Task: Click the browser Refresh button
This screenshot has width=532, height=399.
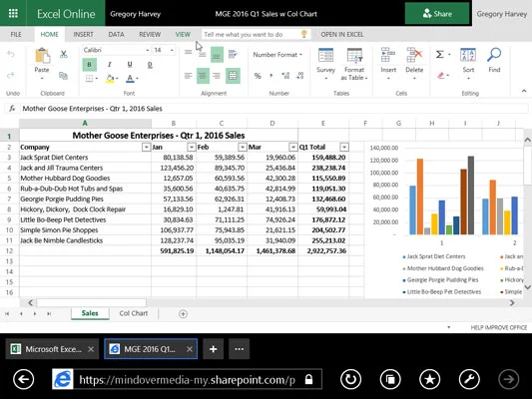Action: (350, 379)
